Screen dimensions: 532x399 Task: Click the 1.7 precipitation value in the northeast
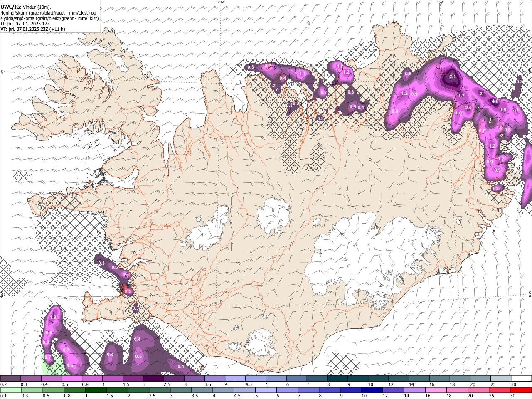461,96
